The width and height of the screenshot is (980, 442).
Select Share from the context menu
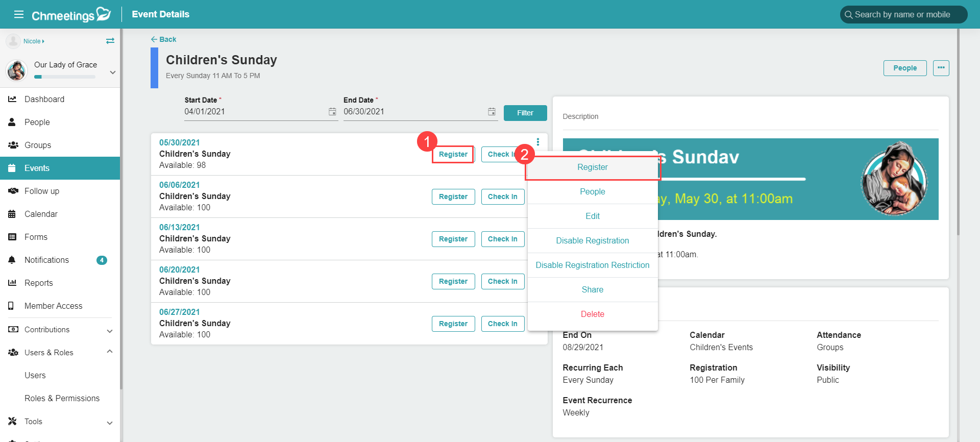[593, 289]
